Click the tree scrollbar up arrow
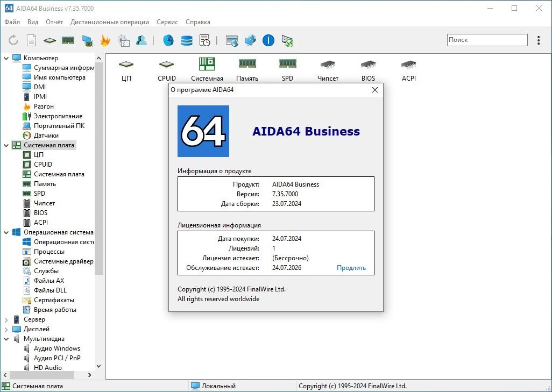The width and height of the screenshot is (552, 392). coord(98,58)
